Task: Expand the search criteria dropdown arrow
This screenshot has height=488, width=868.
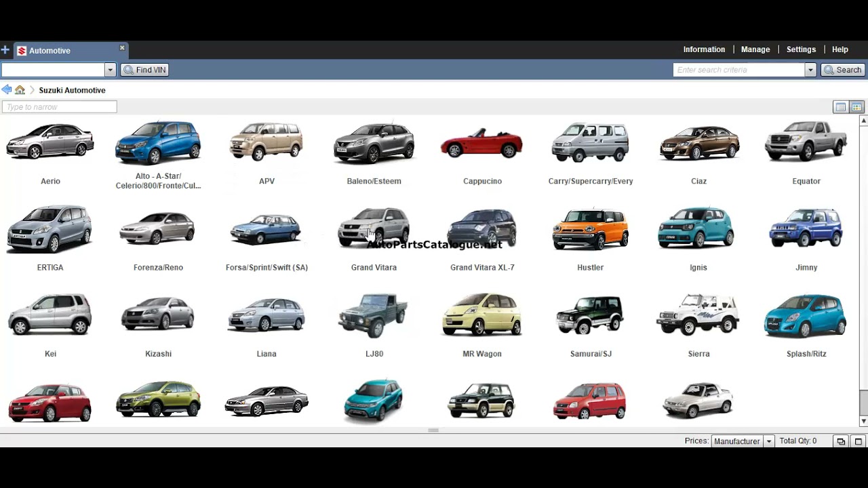Action: coord(810,70)
